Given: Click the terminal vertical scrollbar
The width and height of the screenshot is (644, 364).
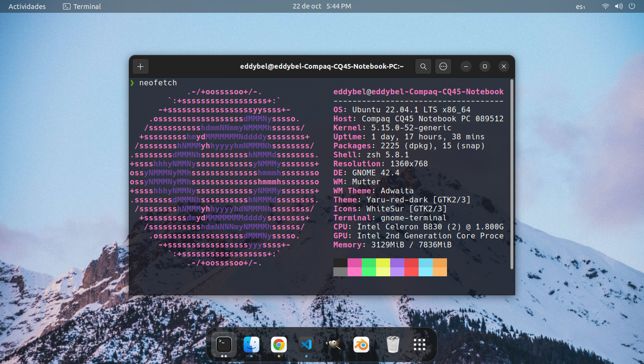Looking at the screenshot, I should [x=512, y=174].
